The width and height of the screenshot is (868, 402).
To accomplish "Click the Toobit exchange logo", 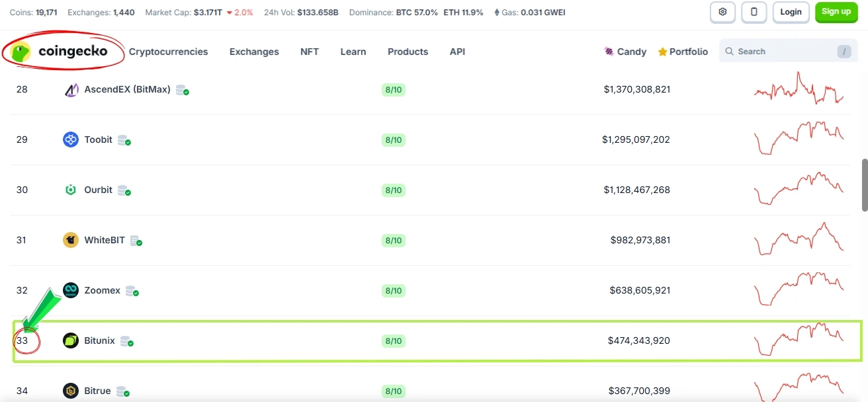I will tap(71, 140).
